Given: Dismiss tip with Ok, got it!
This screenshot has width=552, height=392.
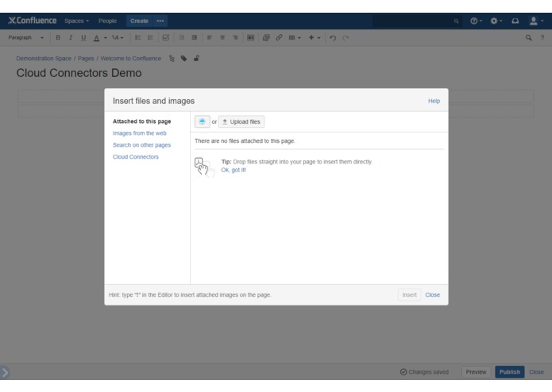Looking at the screenshot, I should coord(234,170).
